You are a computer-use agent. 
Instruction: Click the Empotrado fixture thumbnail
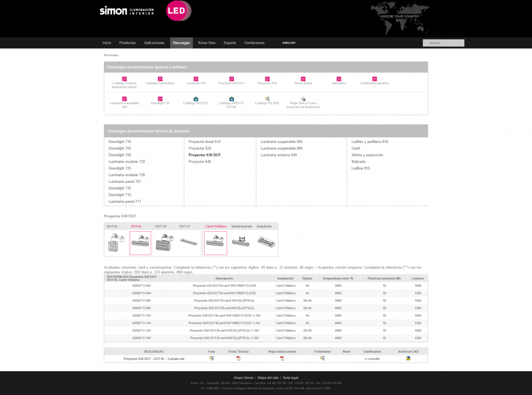pyautogui.click(x=266, y=243)
